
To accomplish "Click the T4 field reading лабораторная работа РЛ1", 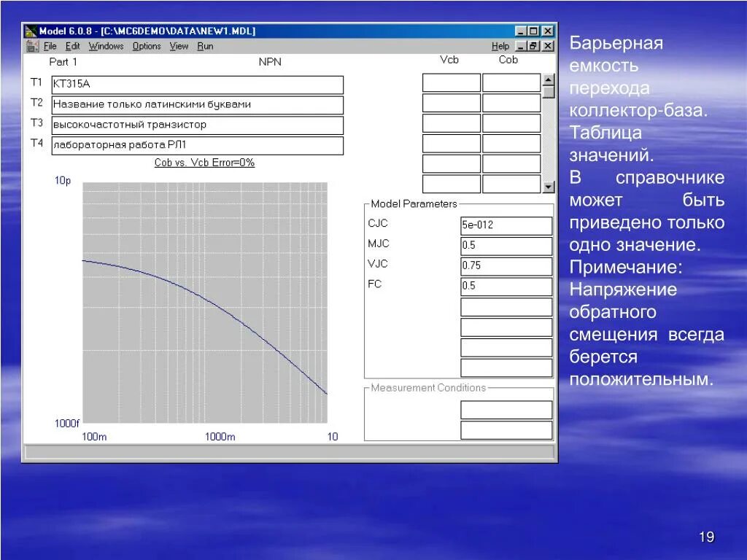I will click(197, 146).
